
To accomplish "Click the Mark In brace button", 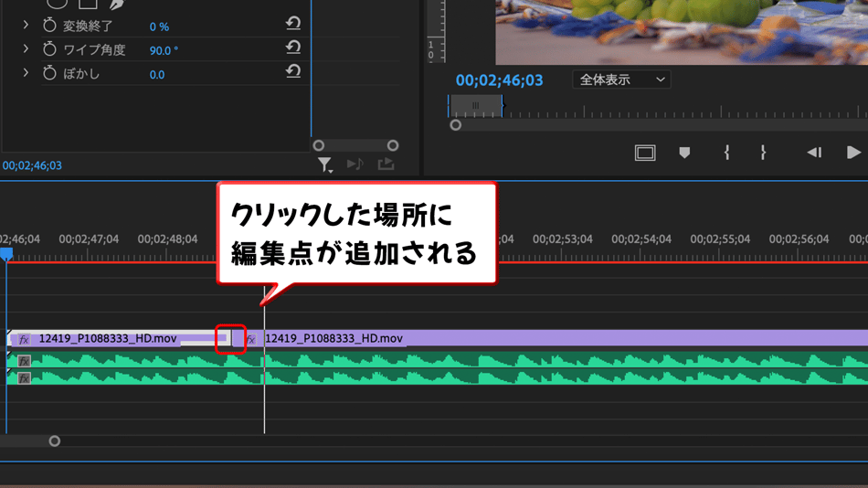I will tap(726, 153).
